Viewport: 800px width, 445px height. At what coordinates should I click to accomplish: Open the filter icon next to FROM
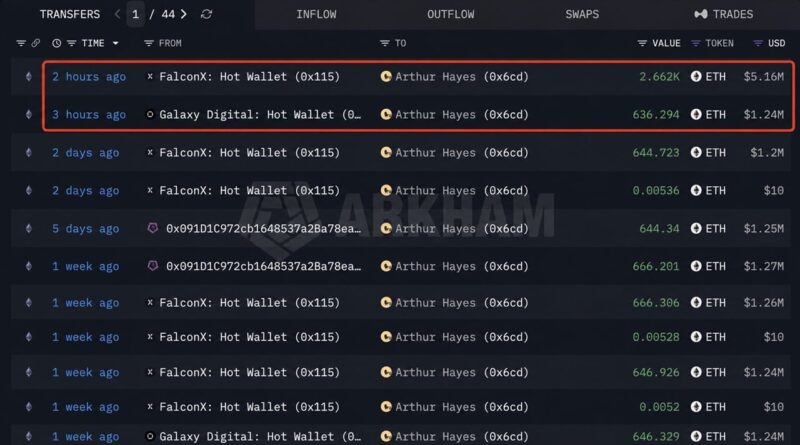pyautogui.click(x=148, y=43)
